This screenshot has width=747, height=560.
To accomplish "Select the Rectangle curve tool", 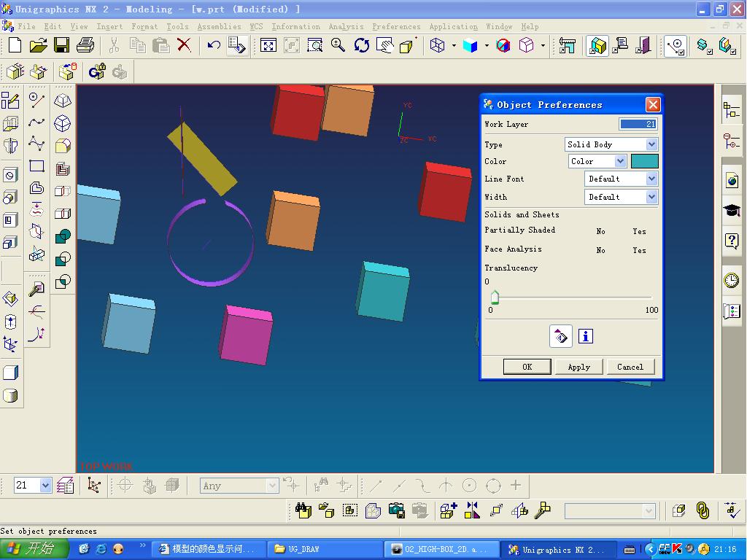I will tap(36, 166).
